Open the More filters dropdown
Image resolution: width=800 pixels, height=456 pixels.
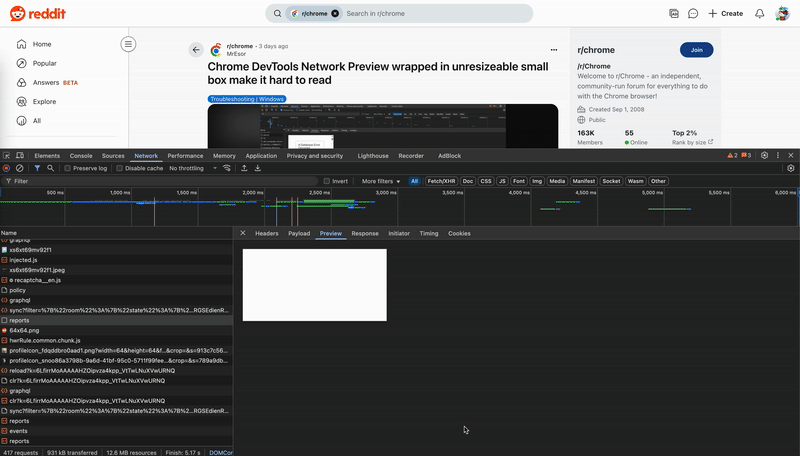(x=381, y=181)
